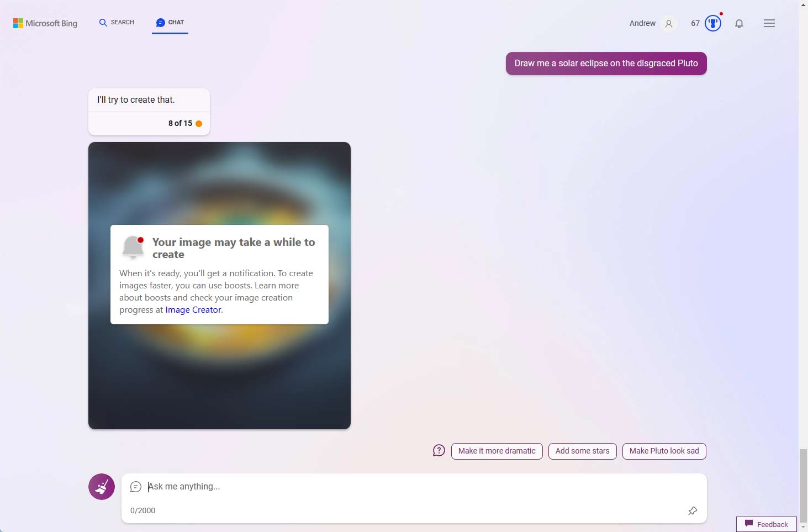This screenshot has width=808, height=532.
Task: Click the speech bubble icon in the input box
Action: coord(136,487)
